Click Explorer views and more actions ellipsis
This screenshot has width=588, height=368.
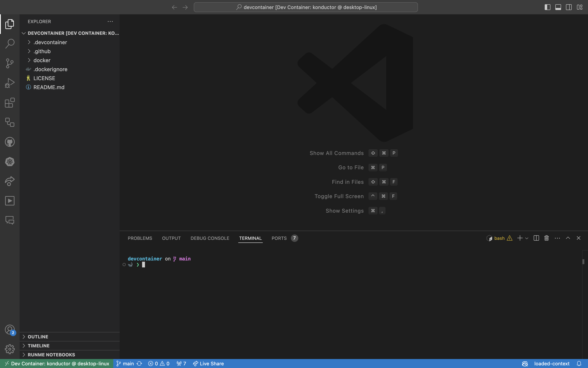[x=110, y=21]
